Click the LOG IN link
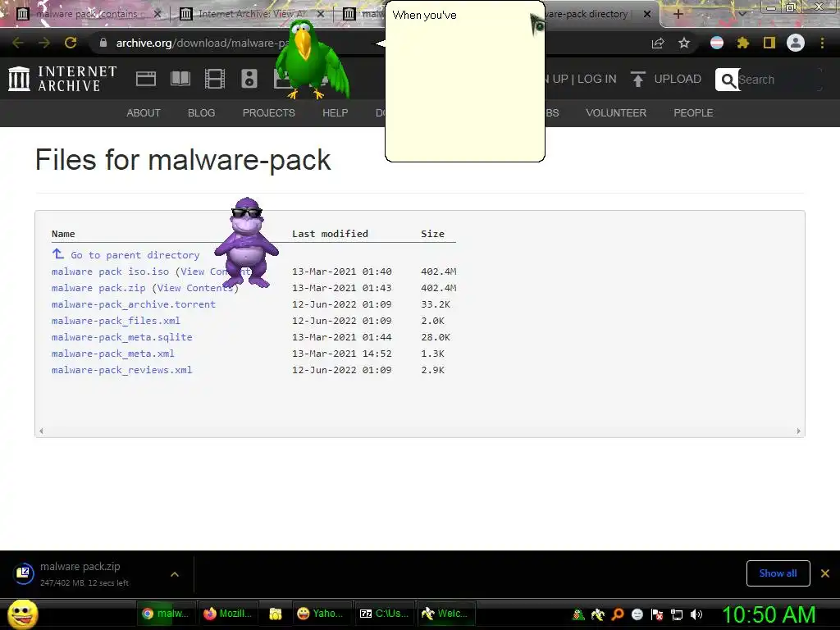 (x=597, y=79)
